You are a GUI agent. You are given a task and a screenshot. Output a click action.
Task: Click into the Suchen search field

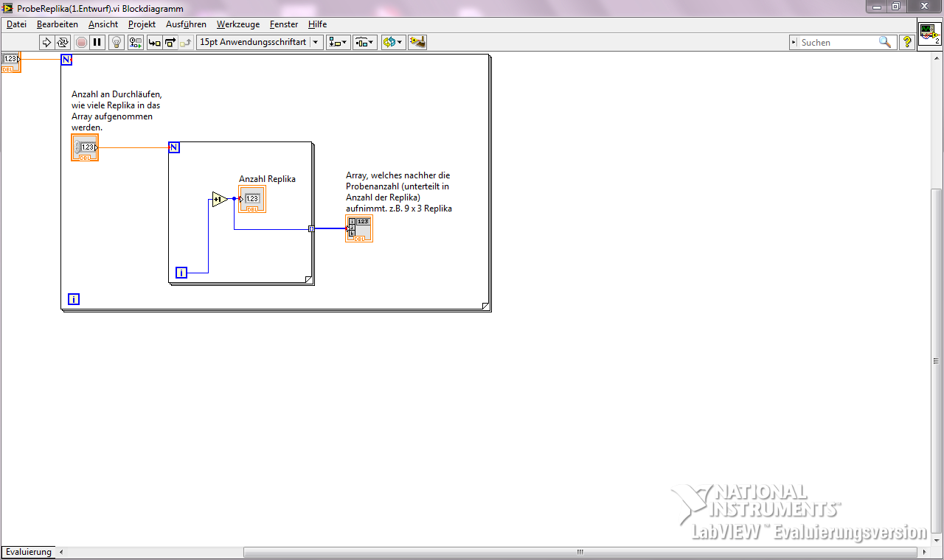pyautogui.click(x=837, y=42)
